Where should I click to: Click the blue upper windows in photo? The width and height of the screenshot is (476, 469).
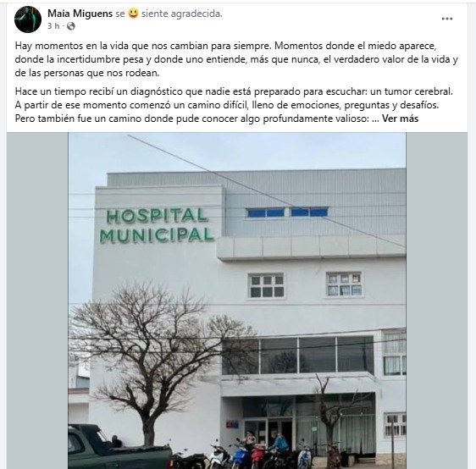(x=287, y=212)
